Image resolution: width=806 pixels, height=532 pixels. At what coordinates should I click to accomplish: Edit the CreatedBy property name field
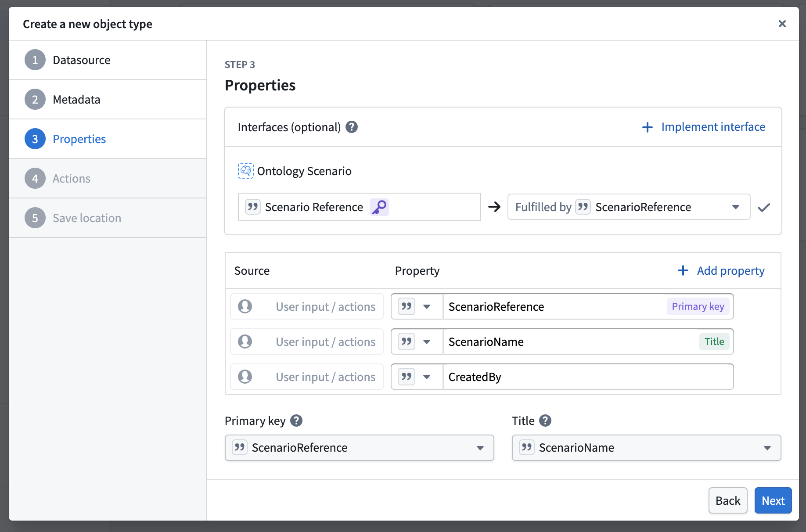588,377
